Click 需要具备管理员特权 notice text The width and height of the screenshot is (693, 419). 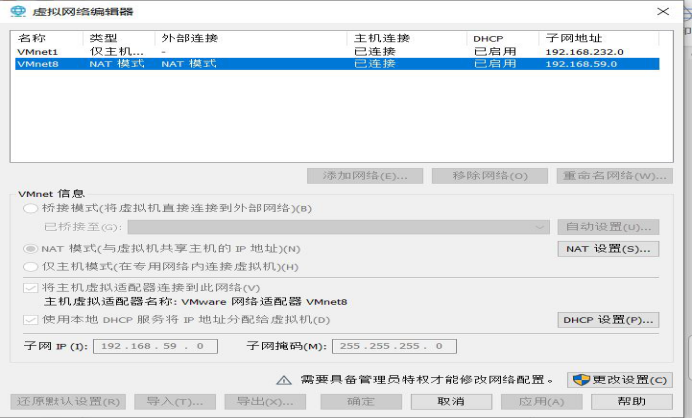(x=426, y=380)
